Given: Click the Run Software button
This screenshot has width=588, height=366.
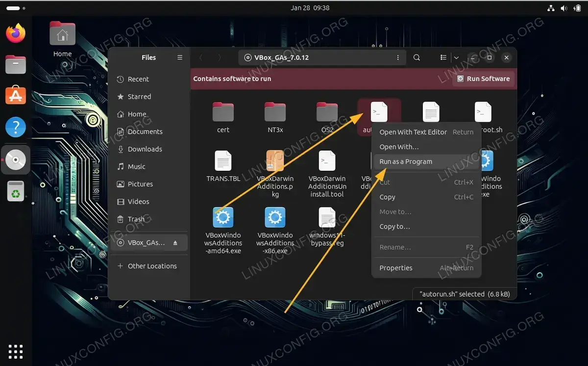Looking at the screenshot, I should point(483,78).
